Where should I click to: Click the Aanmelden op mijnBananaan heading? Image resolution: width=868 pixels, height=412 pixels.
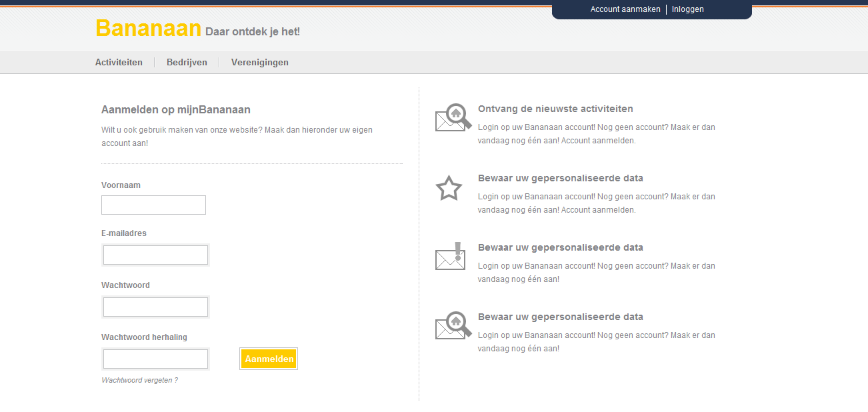click(176, 110)
